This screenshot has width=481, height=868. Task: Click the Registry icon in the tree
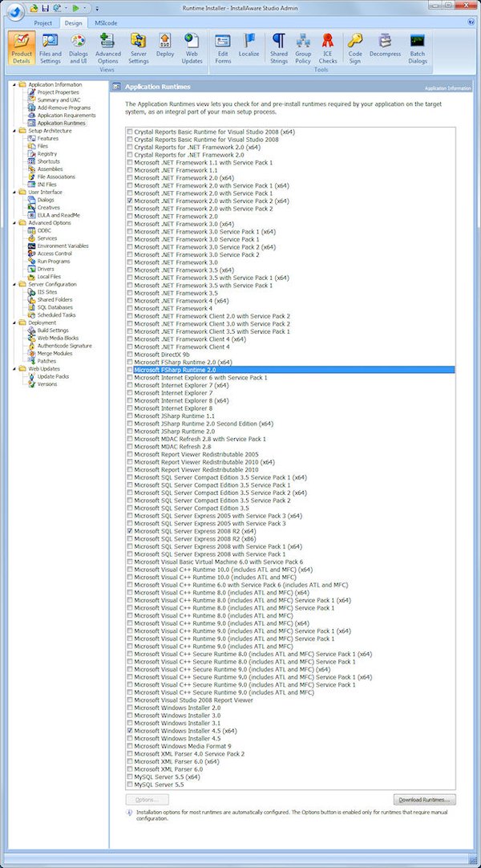point(32,154)
